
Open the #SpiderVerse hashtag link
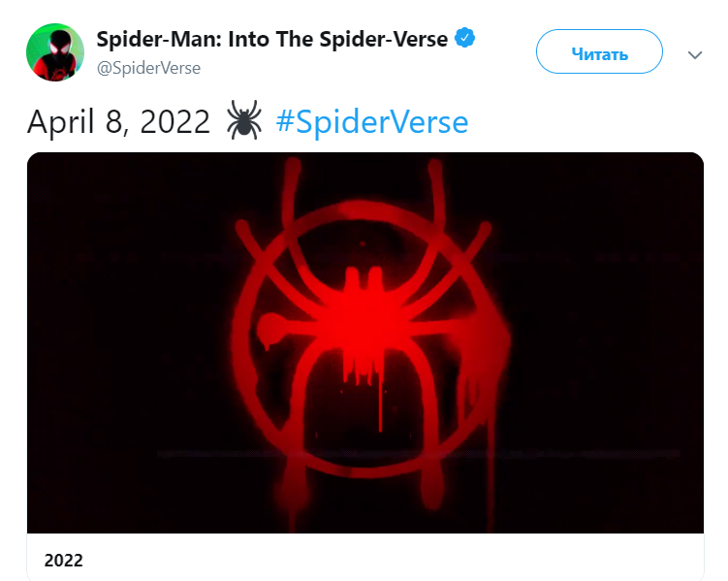(372, 122)
